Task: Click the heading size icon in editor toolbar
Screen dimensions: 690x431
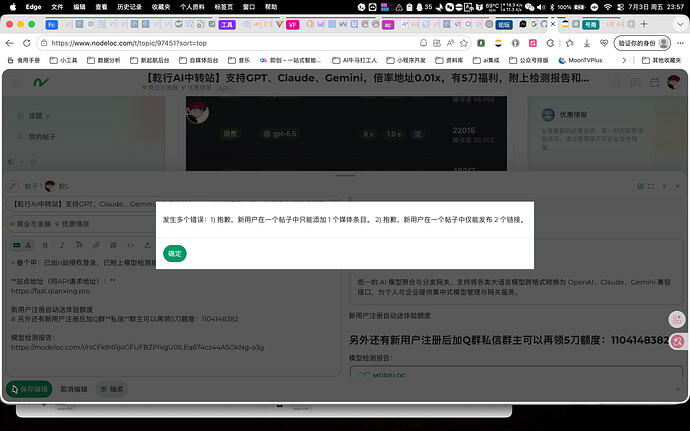Action: pyautogui.click(x=79, y=245)
